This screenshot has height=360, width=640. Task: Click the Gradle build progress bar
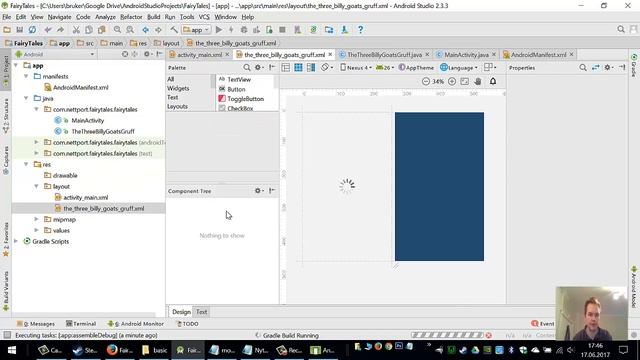[447, 335]
